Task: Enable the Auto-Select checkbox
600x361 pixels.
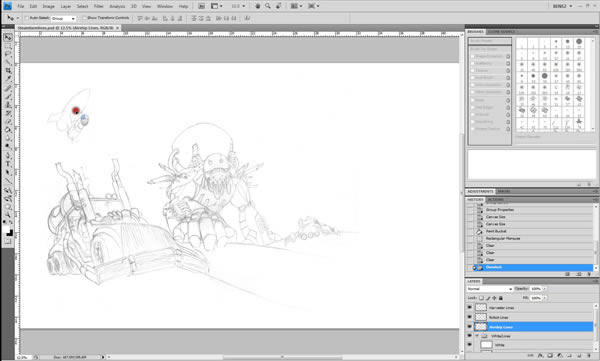Action: (26, 18)
